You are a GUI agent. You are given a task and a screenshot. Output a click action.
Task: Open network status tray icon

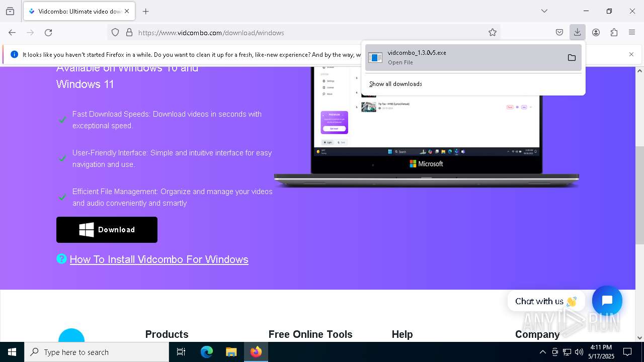coord(567,352)
